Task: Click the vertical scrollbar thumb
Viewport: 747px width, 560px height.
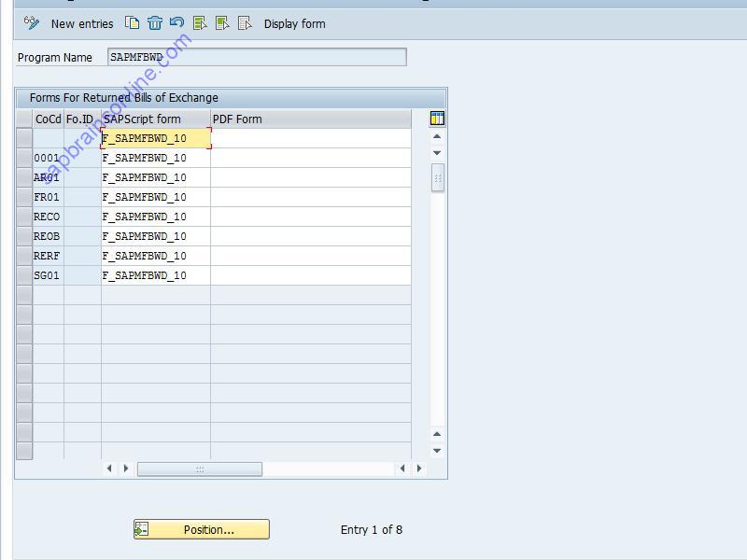Action: 437,177
